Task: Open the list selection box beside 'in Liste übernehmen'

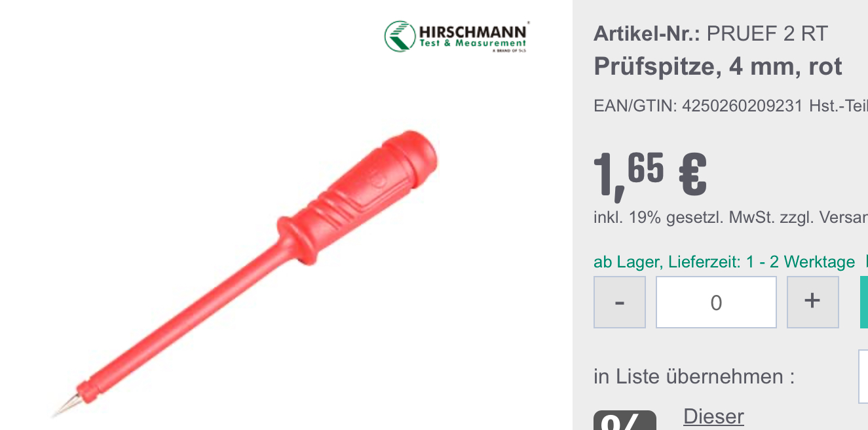Action: click(x=863, y=377)
